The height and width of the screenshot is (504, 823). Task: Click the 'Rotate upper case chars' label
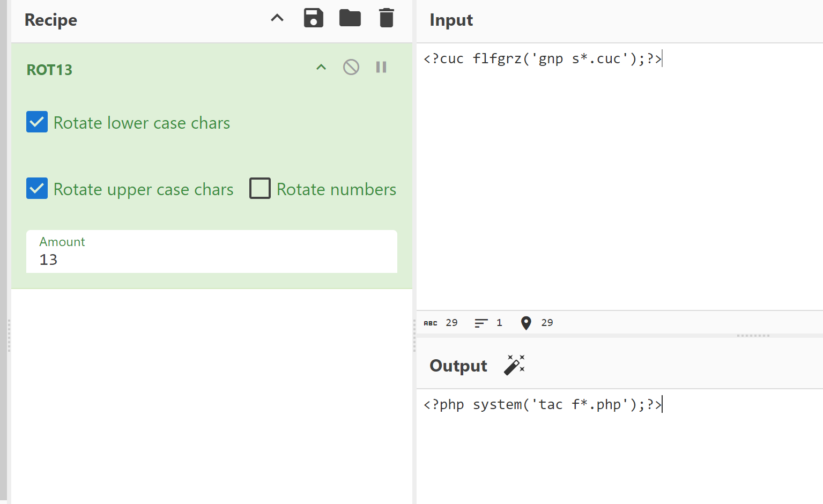(143, 189)
